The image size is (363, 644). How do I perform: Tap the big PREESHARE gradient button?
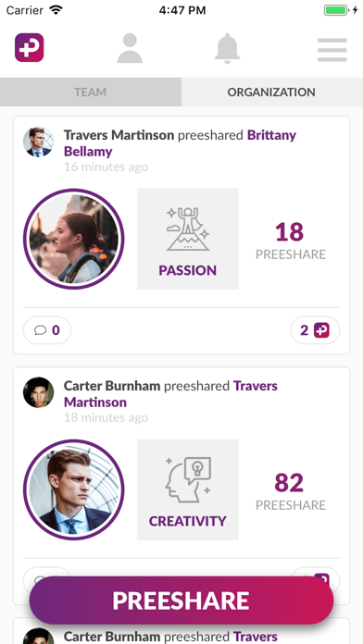pyautogui.click(x=181, y=601)
